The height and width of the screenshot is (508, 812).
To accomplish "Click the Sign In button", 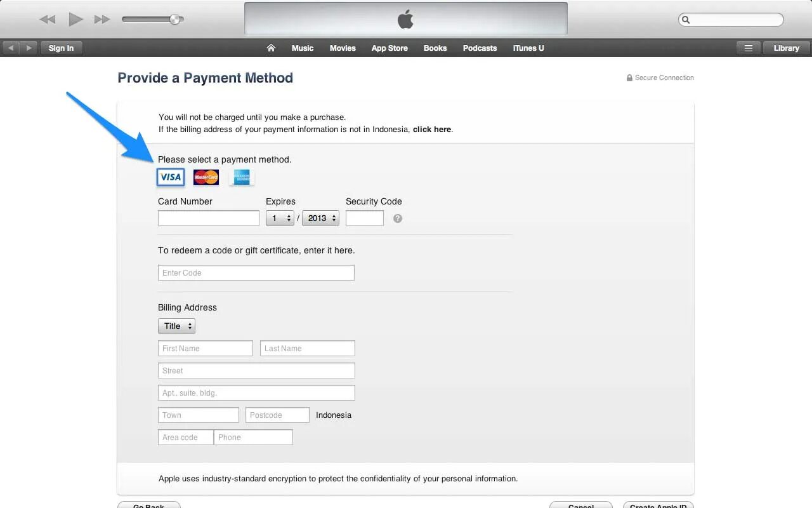I will coord(62,48).
